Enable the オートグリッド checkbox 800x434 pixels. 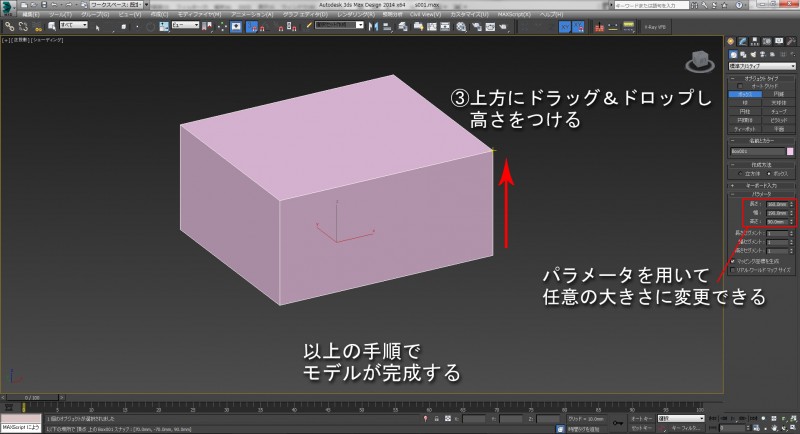click(x=738, y=86)
